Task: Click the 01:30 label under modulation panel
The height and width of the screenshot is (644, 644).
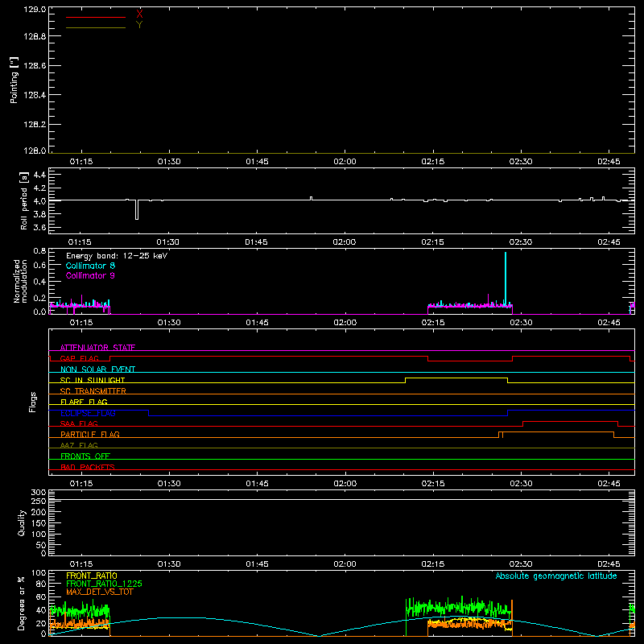Action: click(169, 323)
